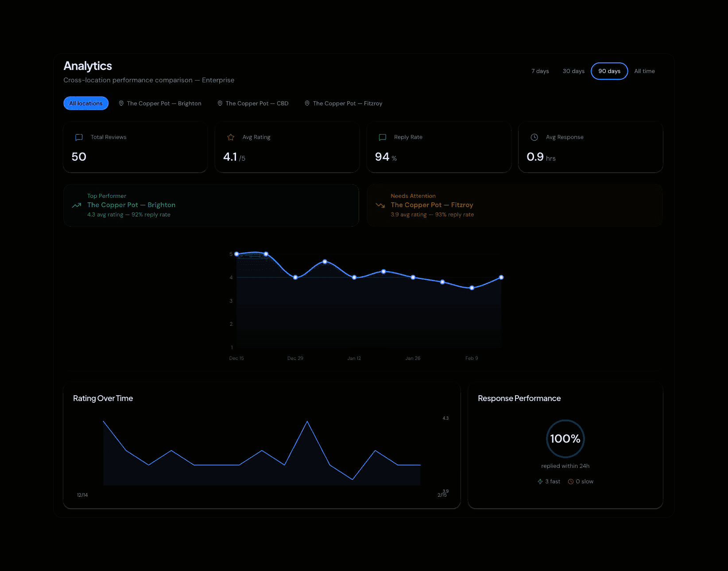Click the Total Reviews speech bubble icon
The height and width of the screenshot is (571, 728).
coord(79,137)
